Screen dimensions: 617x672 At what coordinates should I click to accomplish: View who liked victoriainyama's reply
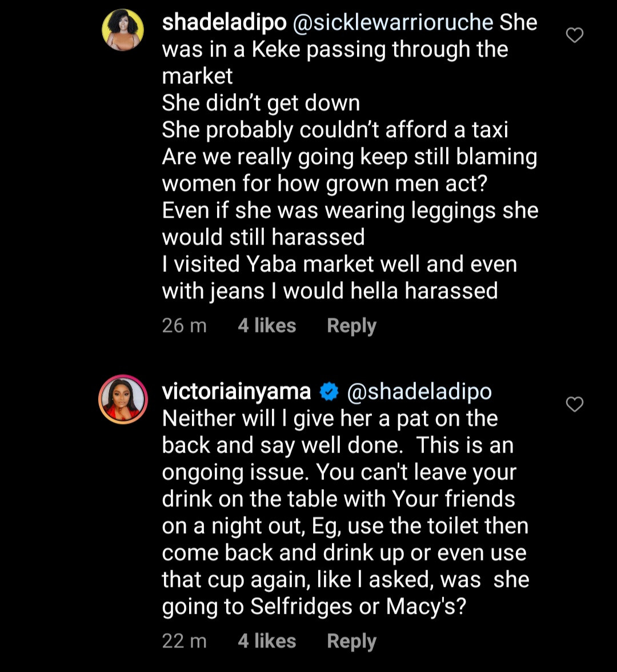[267, 642]
